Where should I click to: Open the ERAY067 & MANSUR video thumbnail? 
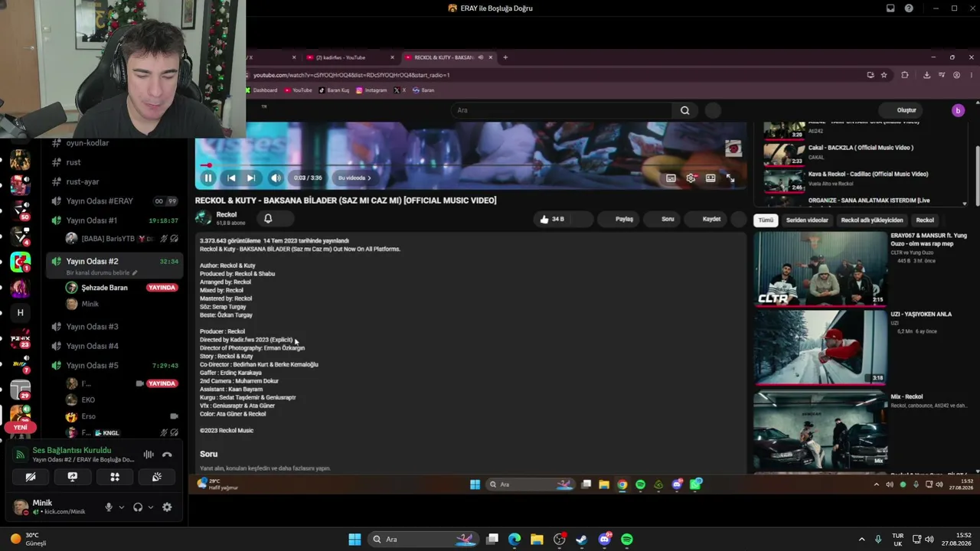[x=820, y=269]
